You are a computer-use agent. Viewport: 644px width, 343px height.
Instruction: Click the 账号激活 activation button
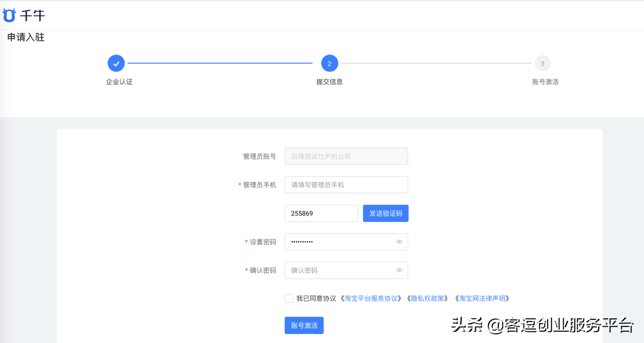pos(304,325)
